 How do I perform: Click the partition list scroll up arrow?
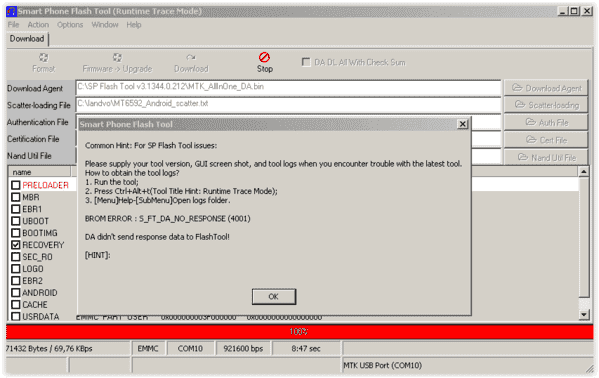(583, 172)
